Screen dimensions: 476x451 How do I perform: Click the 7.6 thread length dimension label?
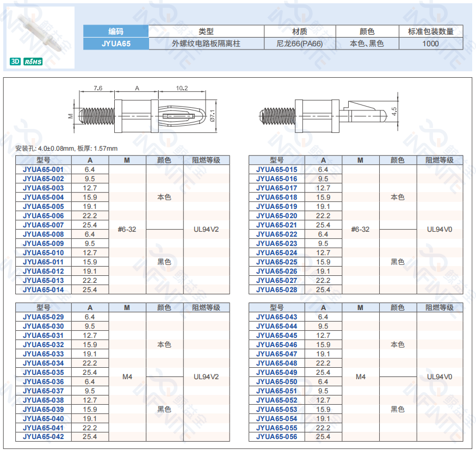click(98, 88)
